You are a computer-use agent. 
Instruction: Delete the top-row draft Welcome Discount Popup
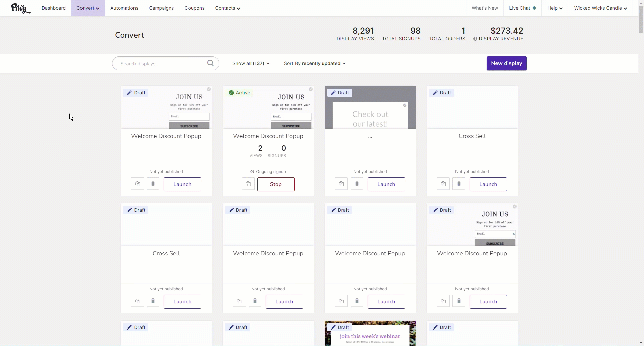click(x=153, y=184)
